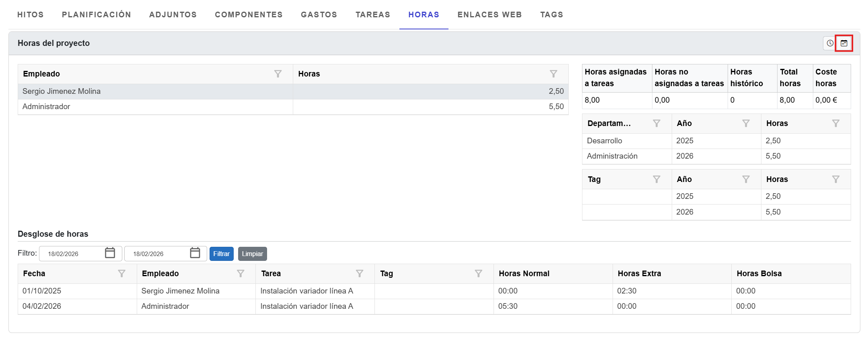The height and width of the screenshot is (341, 868).
Task: Open the end date calendar picker
Action: (195, 253)
